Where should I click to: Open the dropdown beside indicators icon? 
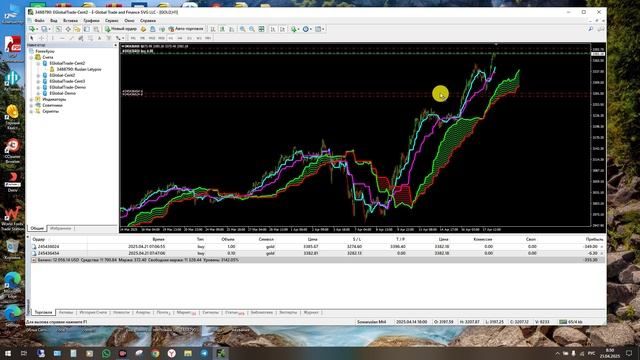tap(299, 29)
